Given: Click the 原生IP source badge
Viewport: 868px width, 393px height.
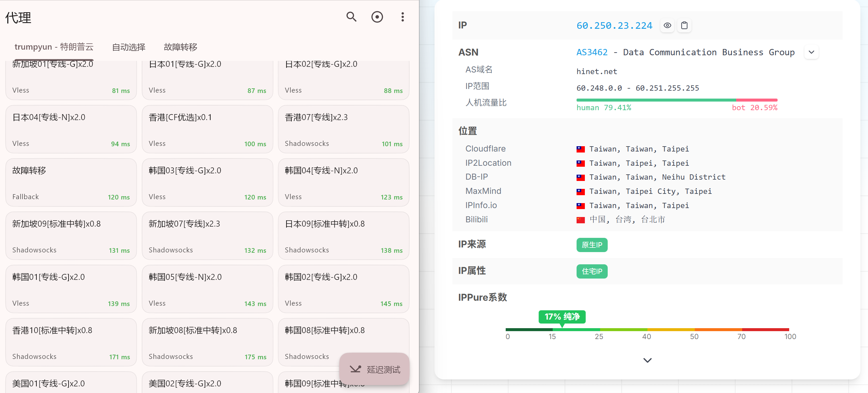Looking at the screenshot, I should click(x=592, y=245).
